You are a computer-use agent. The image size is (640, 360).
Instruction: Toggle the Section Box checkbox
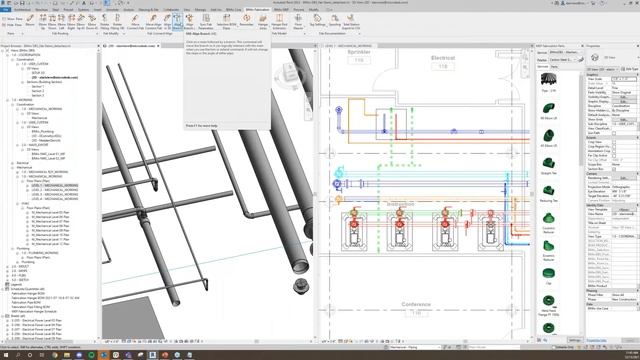614,169
